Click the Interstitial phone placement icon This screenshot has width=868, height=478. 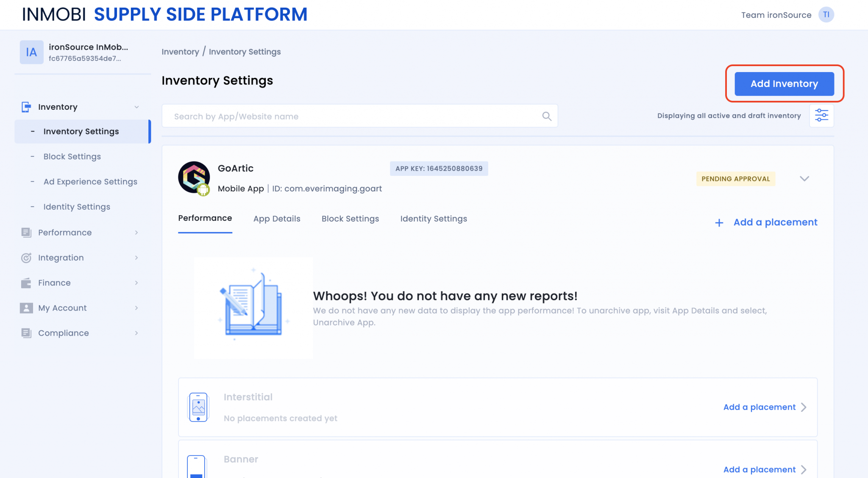point(198,407)
